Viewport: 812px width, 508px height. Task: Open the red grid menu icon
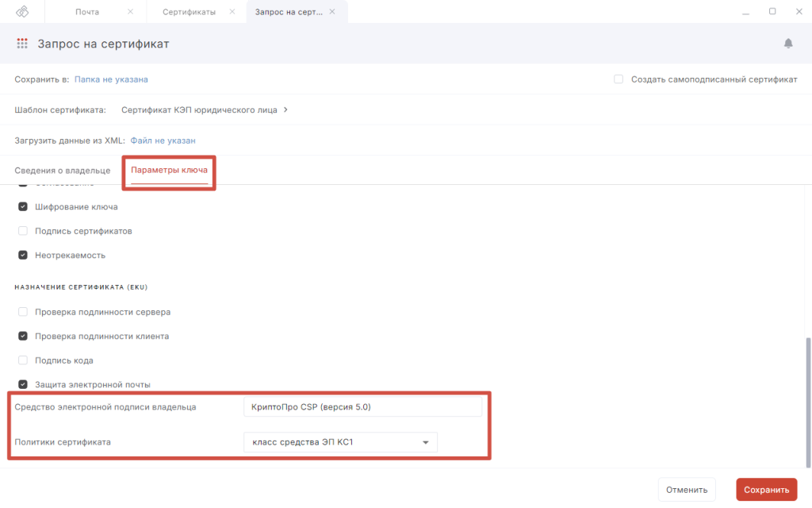click(21, 44)
